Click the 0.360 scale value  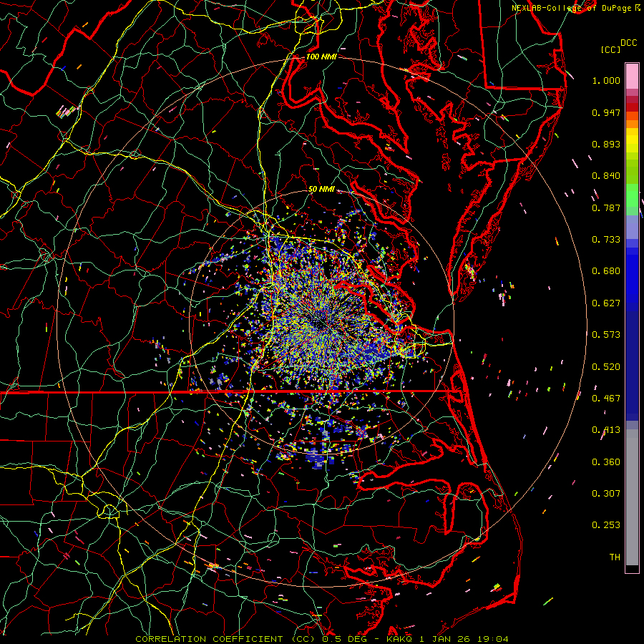pyautogui.click(x=606, y=462)
